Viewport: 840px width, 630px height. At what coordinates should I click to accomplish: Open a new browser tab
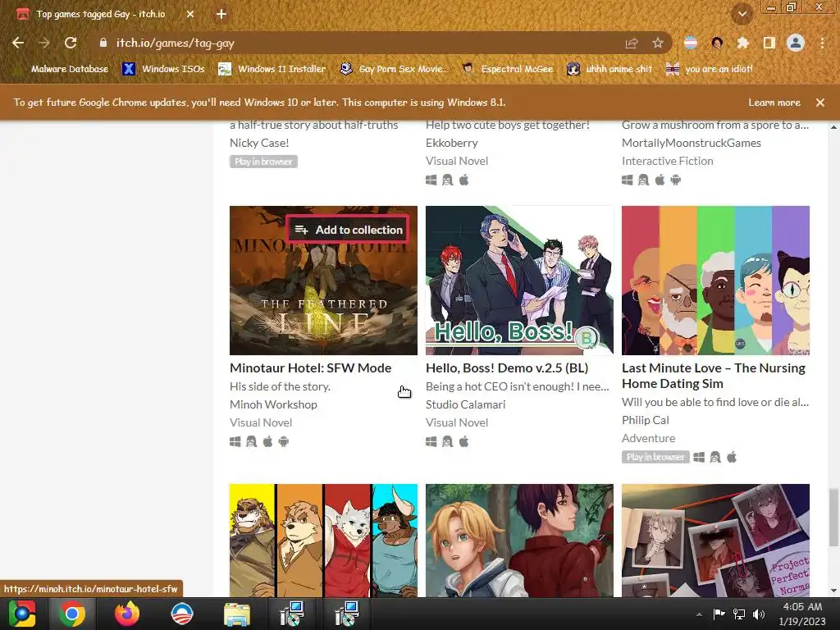(x=221, y=15)
